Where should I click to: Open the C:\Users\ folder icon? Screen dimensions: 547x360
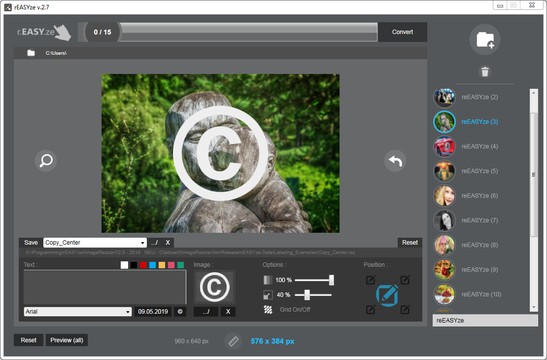coord(31,53)
